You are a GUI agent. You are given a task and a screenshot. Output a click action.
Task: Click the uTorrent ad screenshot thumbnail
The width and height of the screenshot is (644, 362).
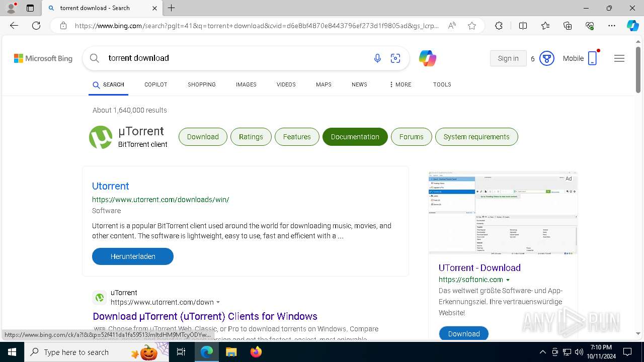tap(503, 213)
